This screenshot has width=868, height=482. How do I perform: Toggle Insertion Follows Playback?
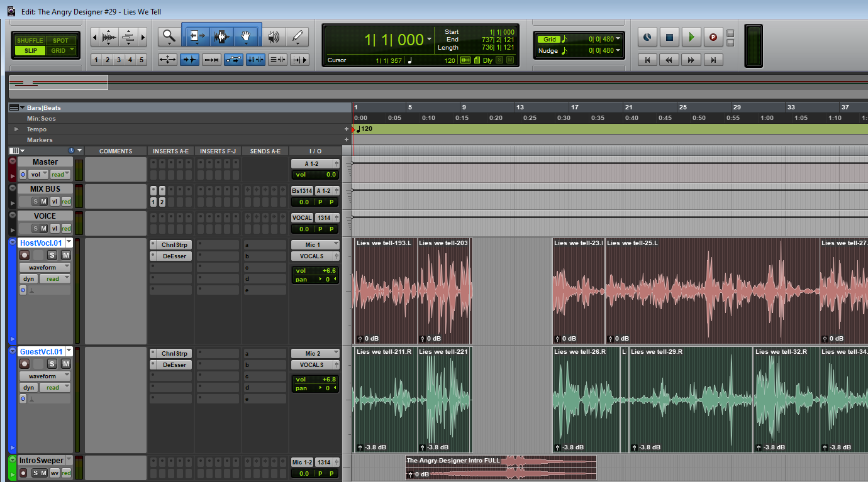point(299,60)
